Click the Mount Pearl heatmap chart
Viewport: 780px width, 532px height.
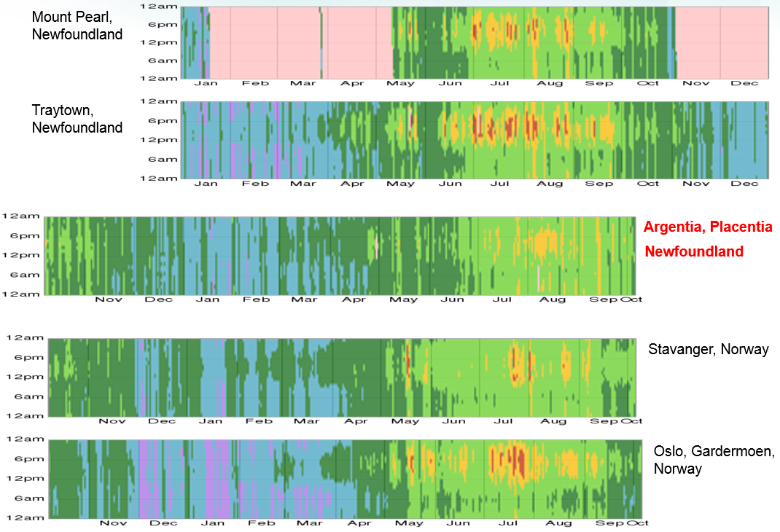(x=474, y=42)
